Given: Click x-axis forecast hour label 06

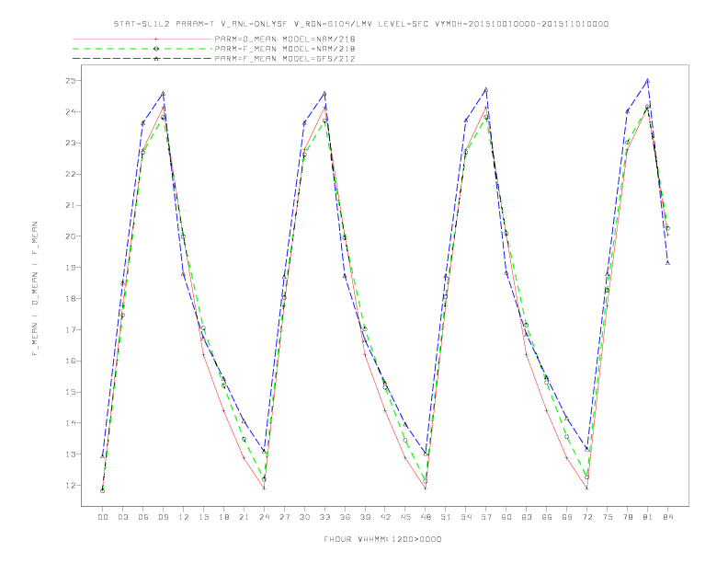Looking at the screenshot, I should [x=143, y=517].
